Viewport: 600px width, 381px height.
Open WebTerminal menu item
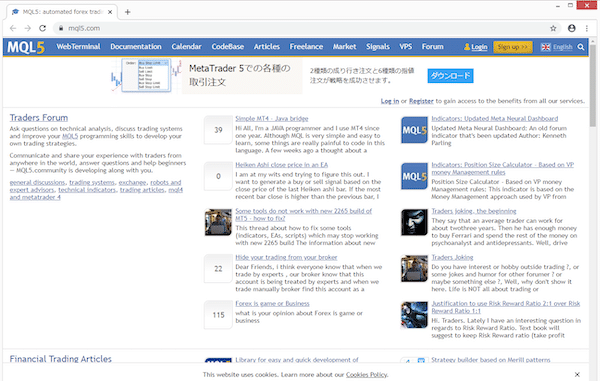tap(78, 47)
